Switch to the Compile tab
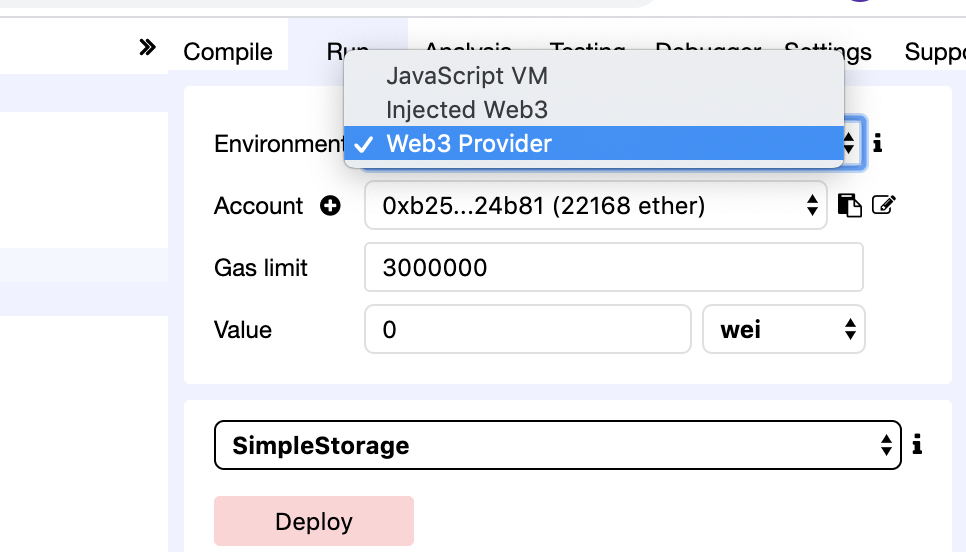966x552 pixels. pos(228,52)
